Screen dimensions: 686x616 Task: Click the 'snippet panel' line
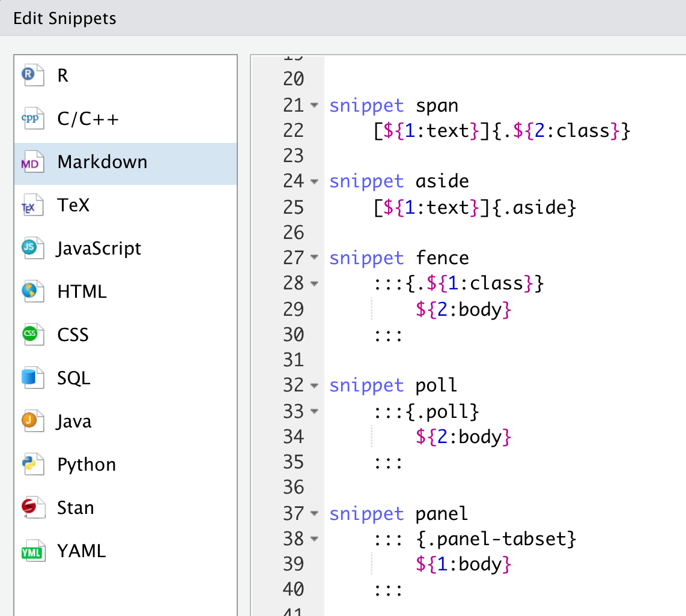click(x=398, y=513)
